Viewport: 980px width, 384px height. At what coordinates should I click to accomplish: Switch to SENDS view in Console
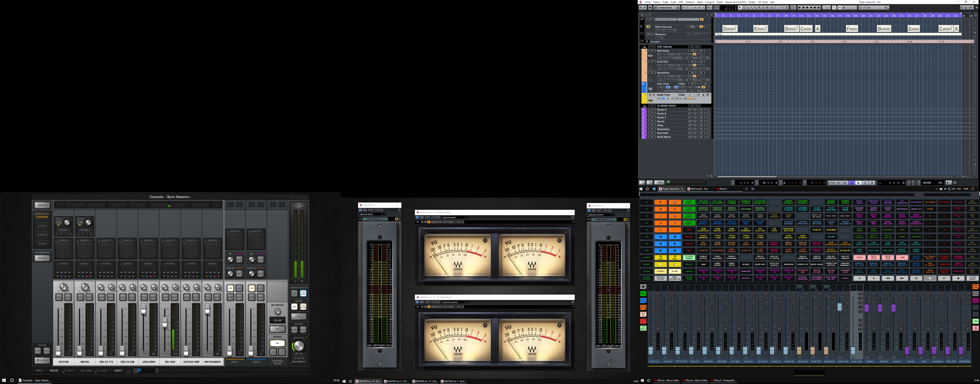[42, 244]
